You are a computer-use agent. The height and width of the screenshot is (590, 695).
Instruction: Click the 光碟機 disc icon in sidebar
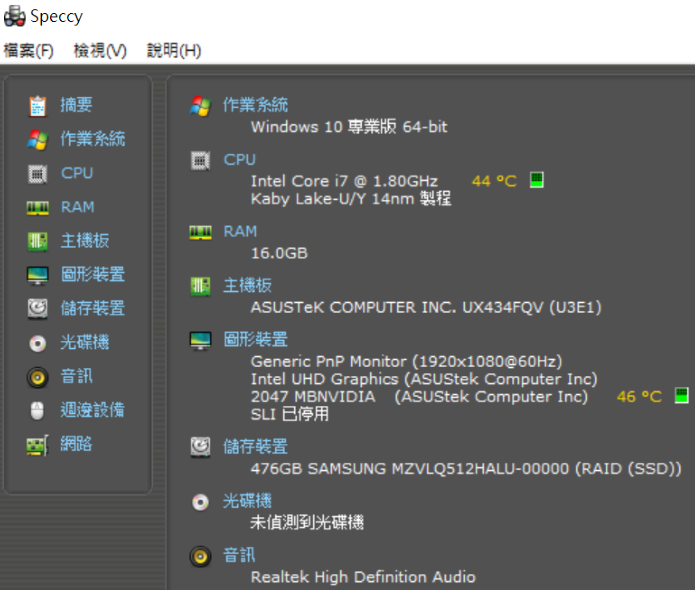[x=38, y=343]
